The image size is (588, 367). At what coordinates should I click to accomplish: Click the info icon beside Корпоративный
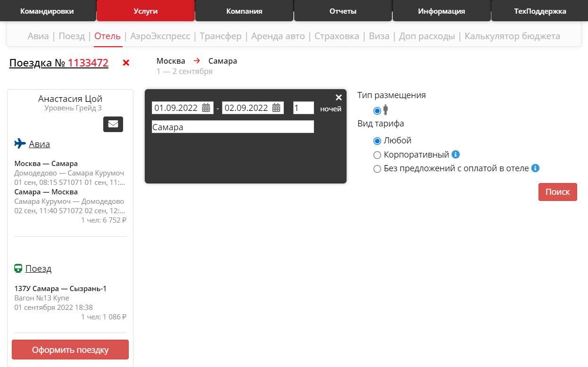[455, 154]
